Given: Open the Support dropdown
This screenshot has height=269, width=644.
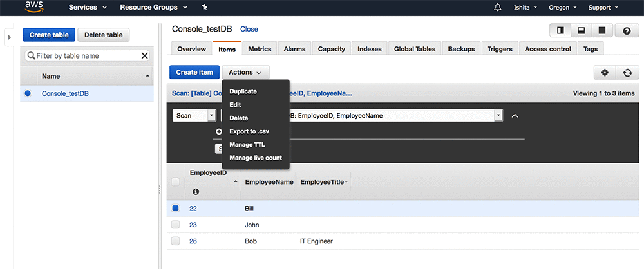Looking at the screenshot, I should [605, 7].
